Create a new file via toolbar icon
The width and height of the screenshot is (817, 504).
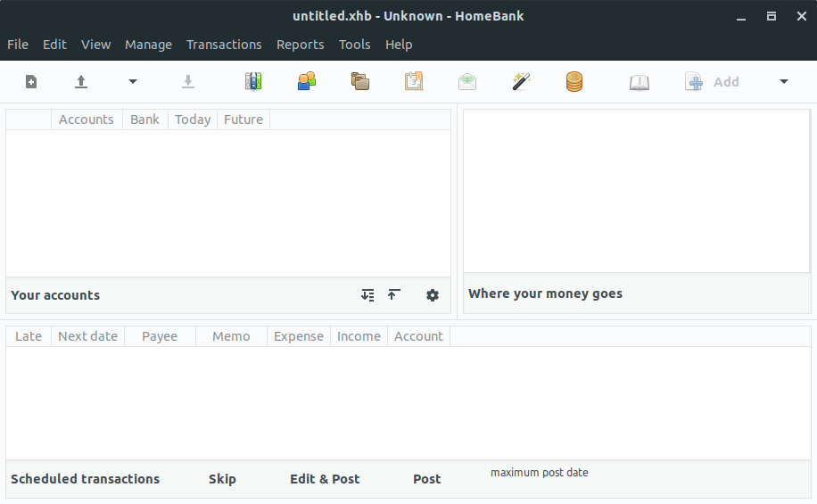pyautogui.click(x=30, y=82)
